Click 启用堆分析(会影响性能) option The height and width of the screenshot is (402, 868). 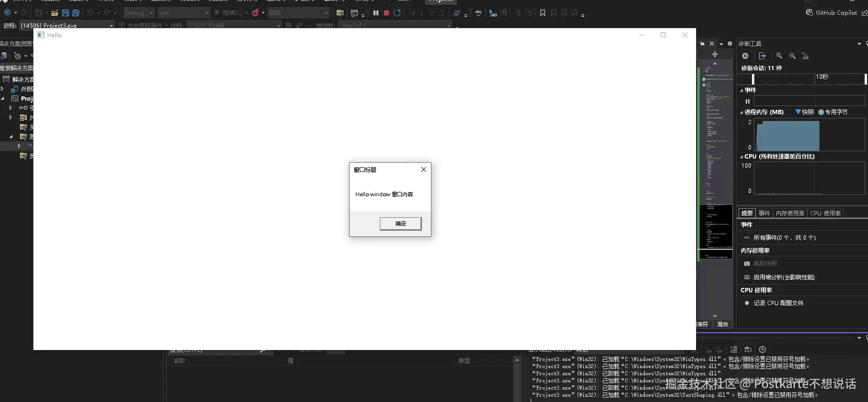pos(784,277)
